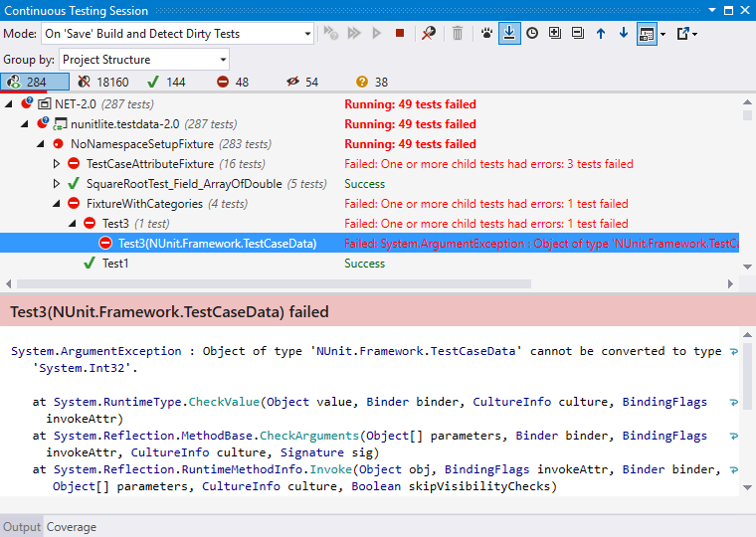Collapse all tree nodes with minus icon

578,33
